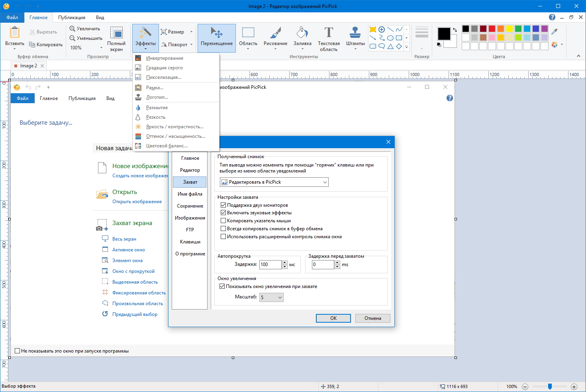The image size is (586, 392).
Task: Toggle 'Копировать указатель мыши' checkbox
Action: point(223,221)
